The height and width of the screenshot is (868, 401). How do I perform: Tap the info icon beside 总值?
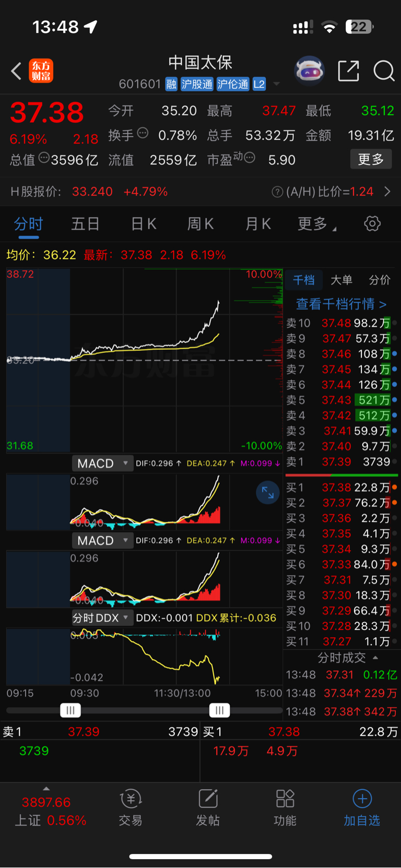(x=44, y=158)
